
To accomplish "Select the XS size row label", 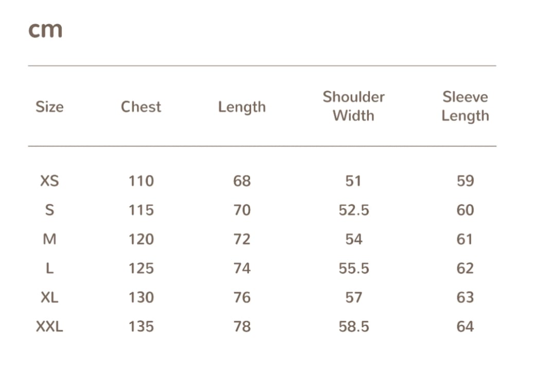I will point(49,181).
